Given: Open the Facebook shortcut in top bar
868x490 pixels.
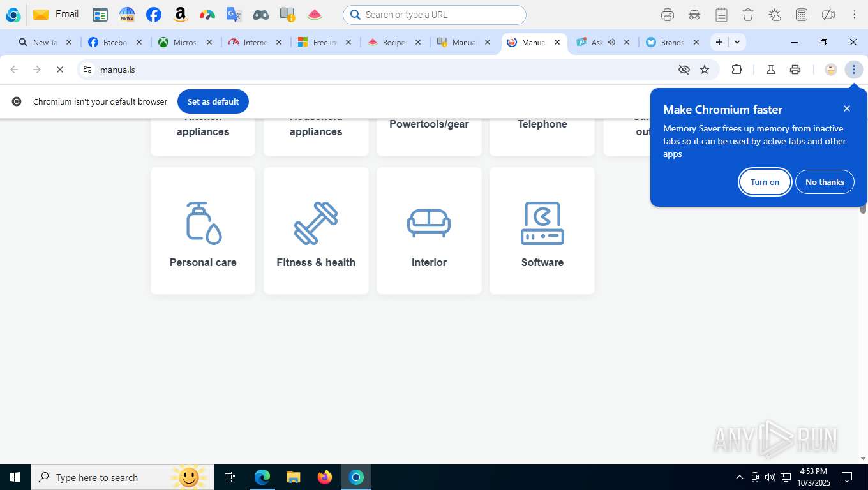Looking at the screenshot, I should (154, 15).
